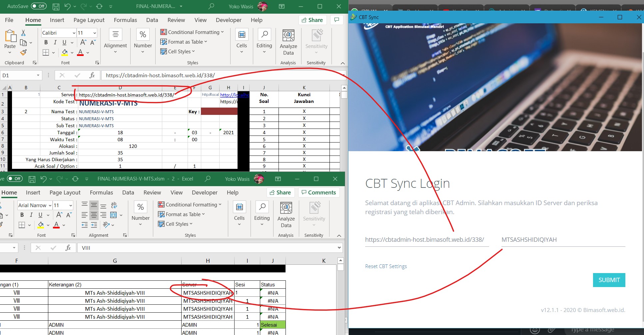Screen dimensions: 644x335
Task: Click Reset CBT Settings link
Action: point(386,266)
